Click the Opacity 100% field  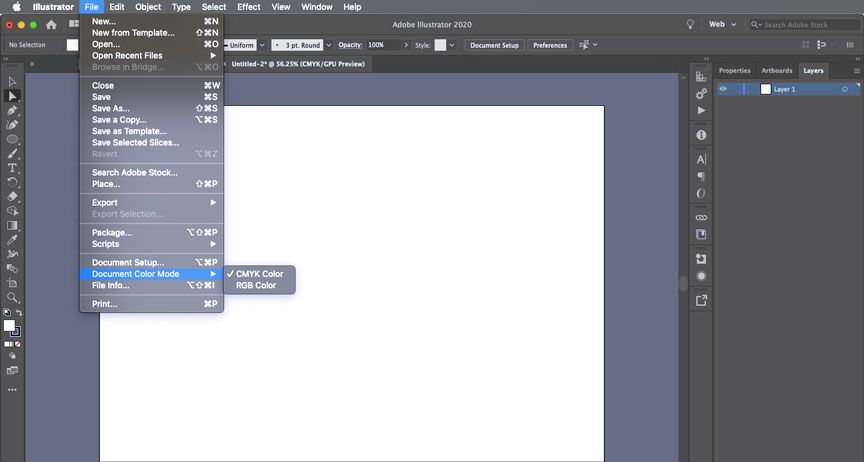click(x=383, y=45)
